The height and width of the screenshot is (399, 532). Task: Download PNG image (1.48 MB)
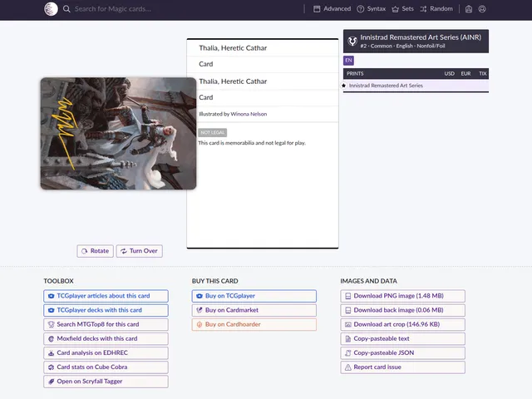[x=402, y=296]
